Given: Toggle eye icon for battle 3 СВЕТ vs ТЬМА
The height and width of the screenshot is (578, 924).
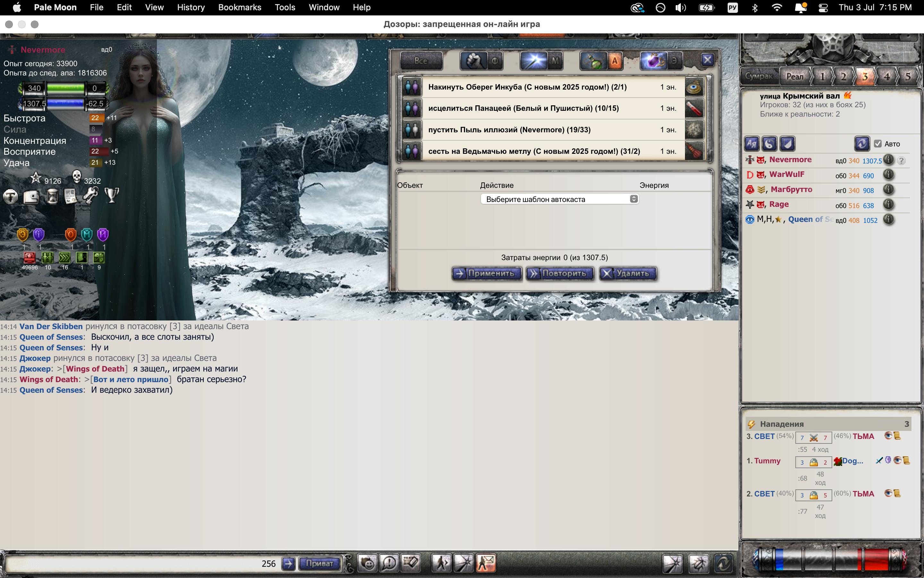Looking at the screenshot, I should point(888,436).
